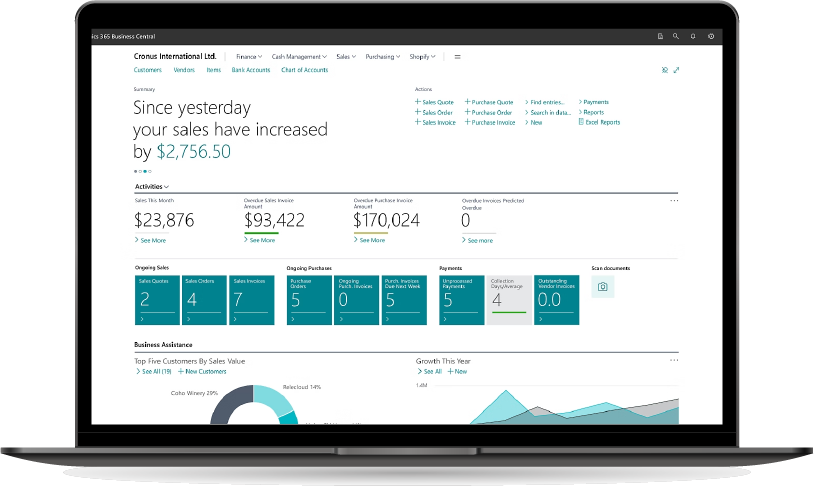
Task: Click plus icon for Purchase Invoice
Action: (467, 122)
